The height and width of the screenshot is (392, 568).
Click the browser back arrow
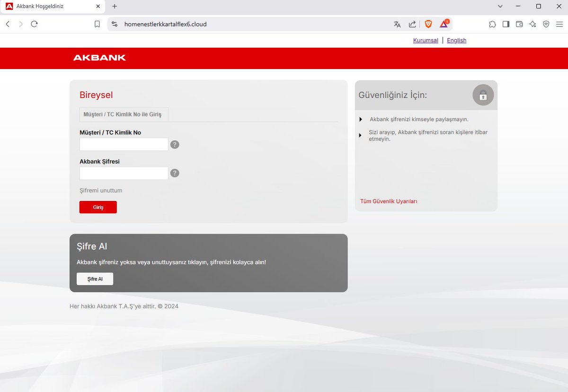[x=8, y=24]
